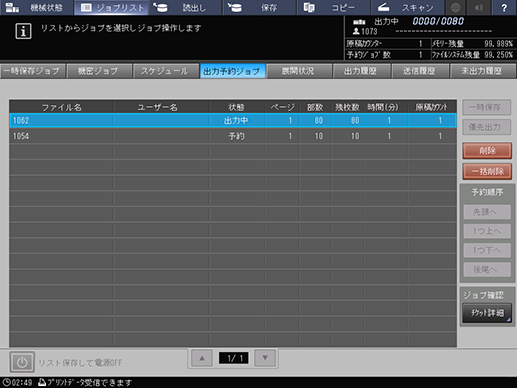Screen dimensions: 517x388
Task: Click the printer icon in status bar
Action: pos(42,382)
